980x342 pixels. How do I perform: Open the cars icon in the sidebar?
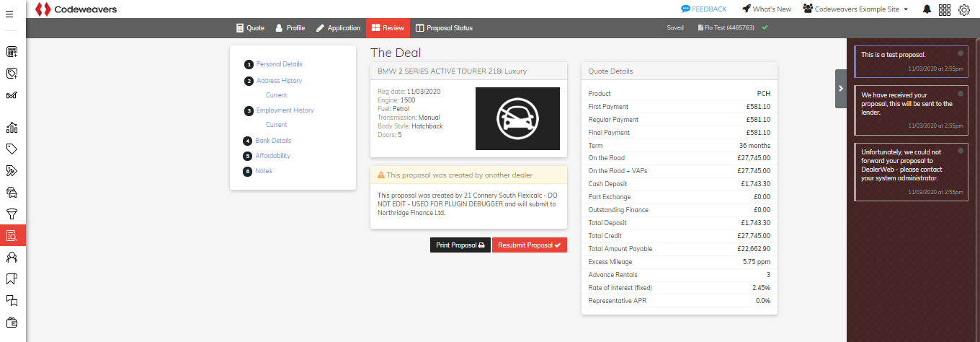pyautogui.click(x=12, y=192)
